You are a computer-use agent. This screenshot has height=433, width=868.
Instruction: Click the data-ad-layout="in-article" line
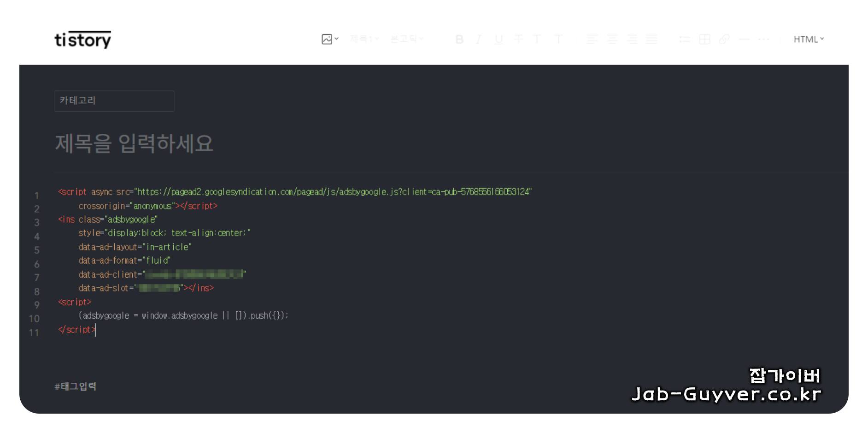point(135,247)
